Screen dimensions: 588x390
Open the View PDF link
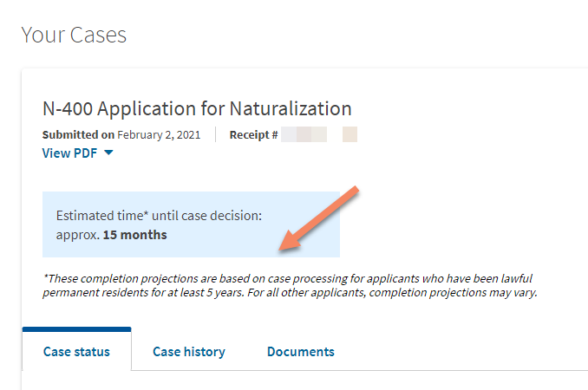(x=69, y=153)
